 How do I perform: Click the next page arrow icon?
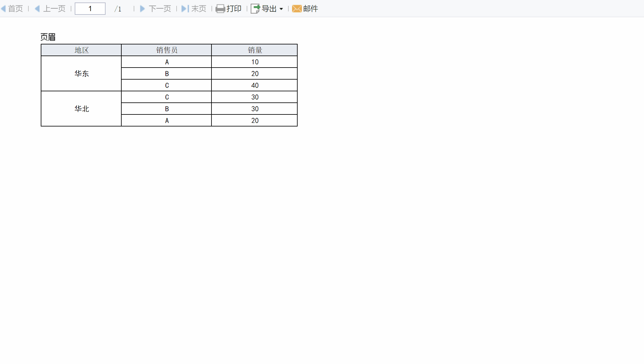coord(142,9)
